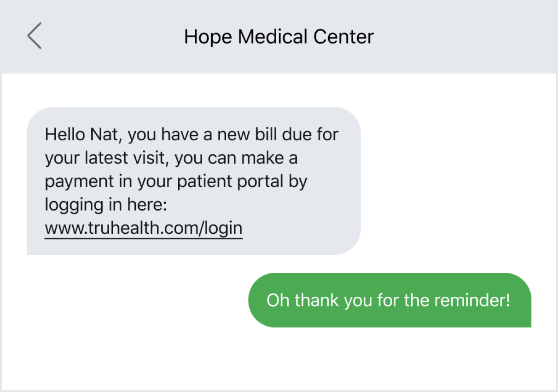The height and width of the screenshot is (392, 558).
Task: Click the underlined patient portal URL
Action: tap(143, 227)
